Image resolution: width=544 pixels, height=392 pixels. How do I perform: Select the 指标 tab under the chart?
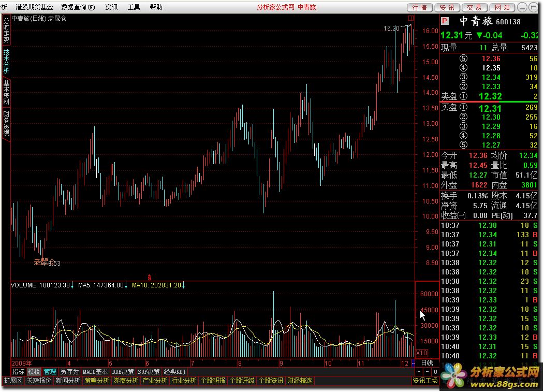coord(19,372)
